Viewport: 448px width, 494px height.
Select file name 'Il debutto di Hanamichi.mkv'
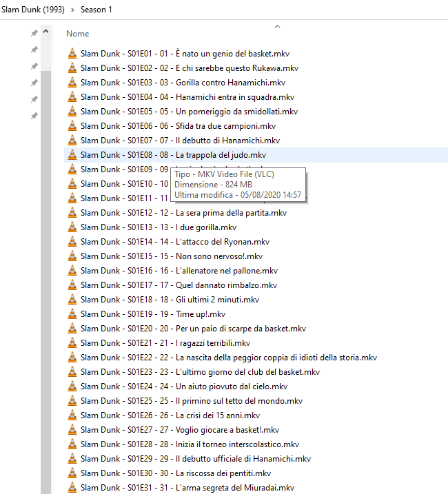click(227, 141)
